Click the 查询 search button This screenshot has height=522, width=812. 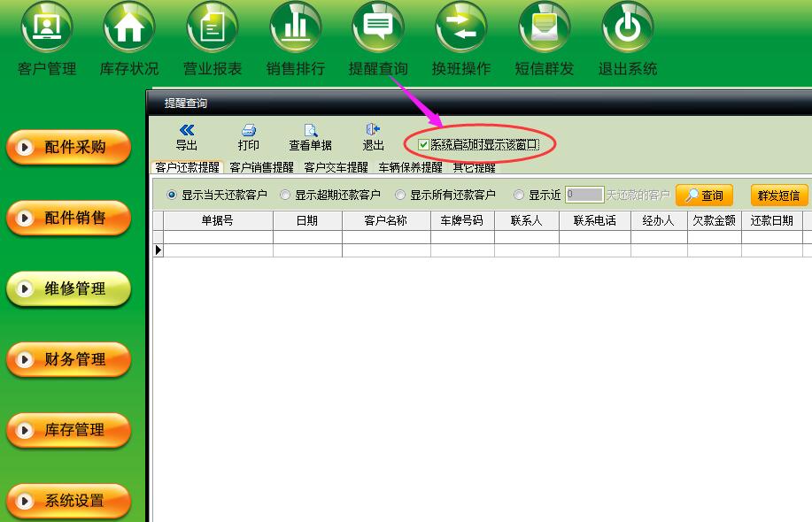[704, 196]
